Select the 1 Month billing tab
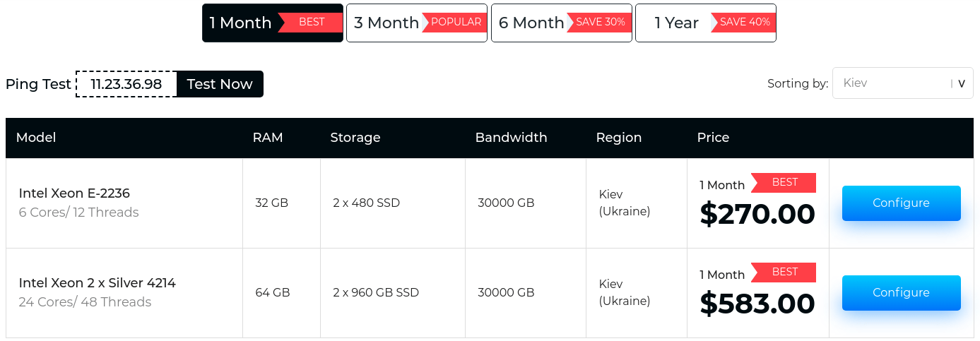980x341 pixels. [x=273, y=23]
